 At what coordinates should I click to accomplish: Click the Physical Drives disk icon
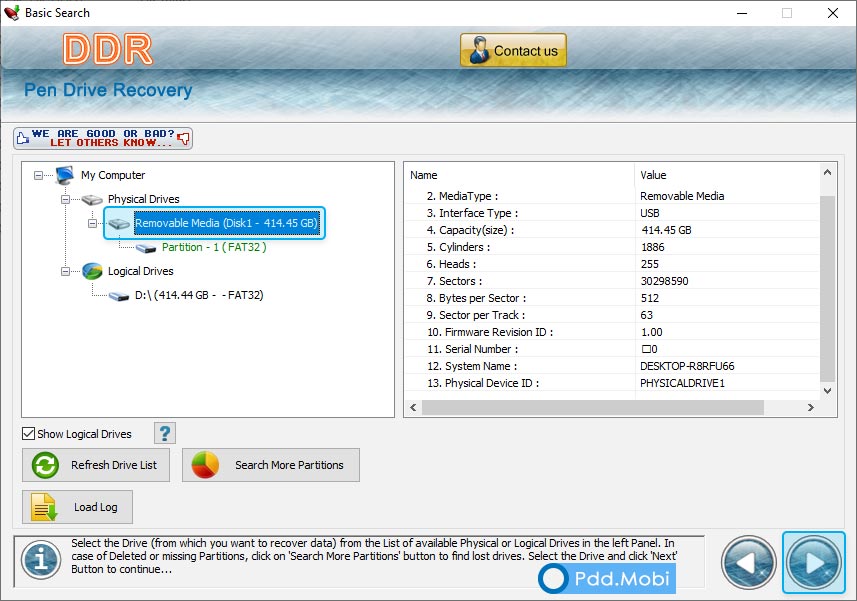92,200
